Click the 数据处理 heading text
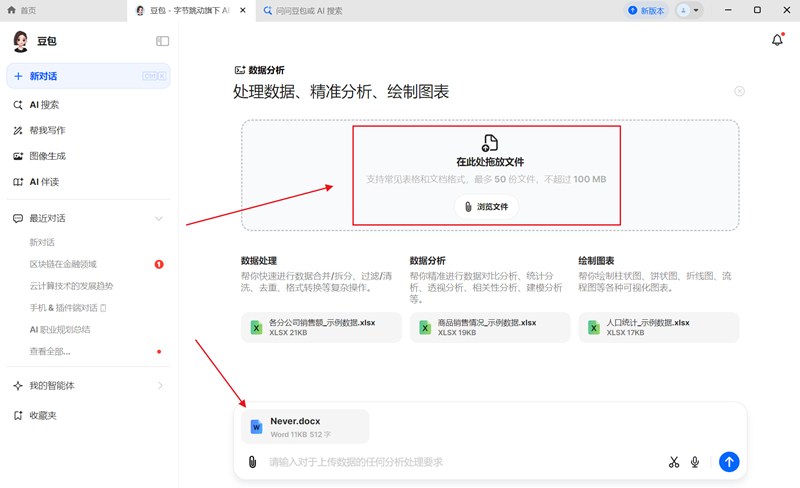The image size is (800, 488). (259, 261)
